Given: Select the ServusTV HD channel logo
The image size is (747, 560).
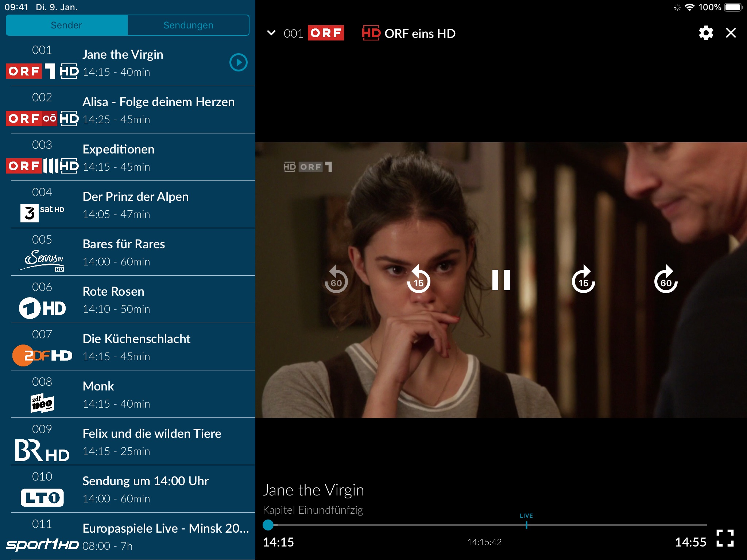Looking at the screenshot, I should tap(42, 261).
